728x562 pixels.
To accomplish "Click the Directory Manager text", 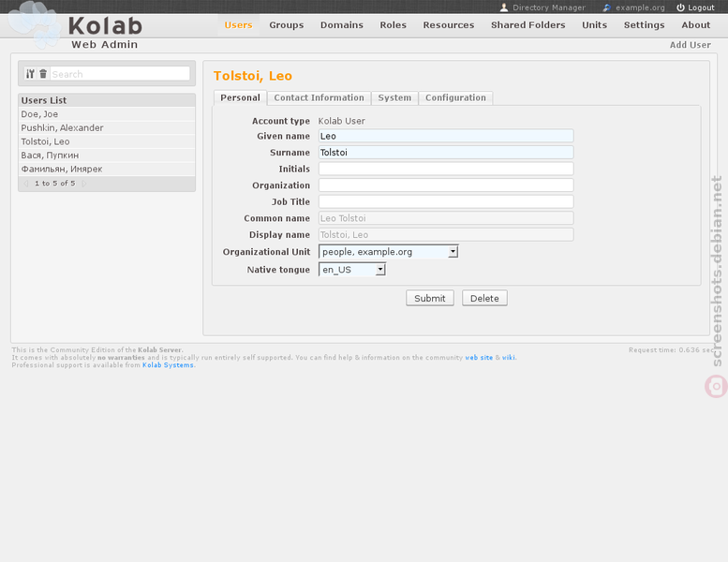I will coord(549,7).
